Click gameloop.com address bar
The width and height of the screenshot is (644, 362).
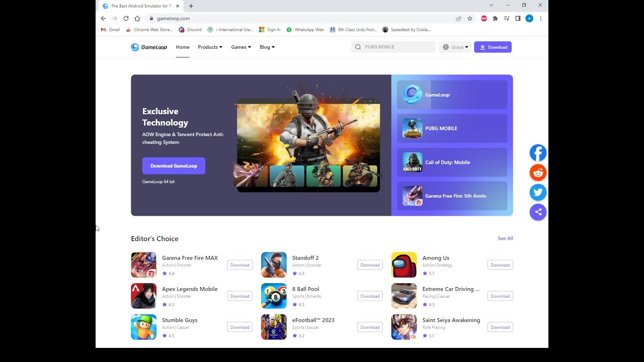click(300, 19)
